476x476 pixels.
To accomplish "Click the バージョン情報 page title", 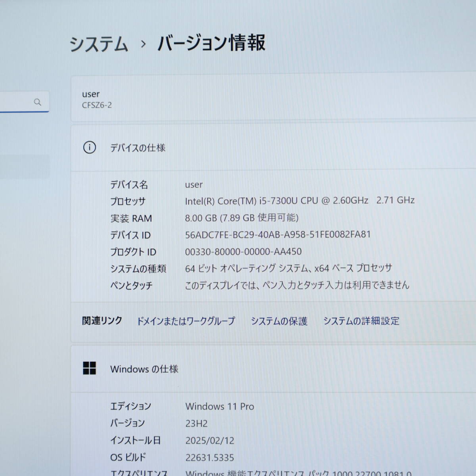I will click(x=211, y=43).
